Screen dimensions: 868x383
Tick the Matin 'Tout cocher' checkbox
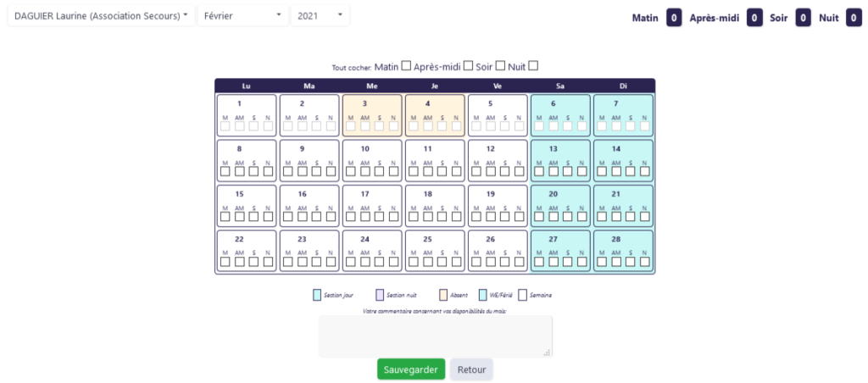pos(406,66)
